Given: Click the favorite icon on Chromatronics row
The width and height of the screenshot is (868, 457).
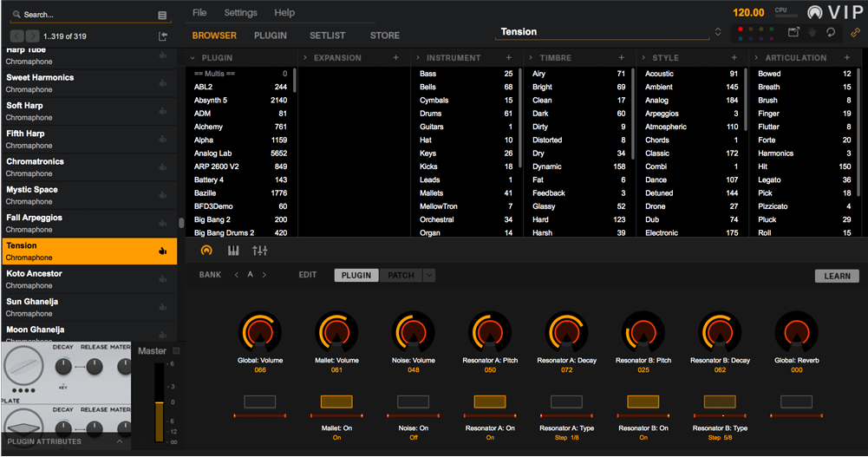Looking at the screenshot, I should coord(163,167).
